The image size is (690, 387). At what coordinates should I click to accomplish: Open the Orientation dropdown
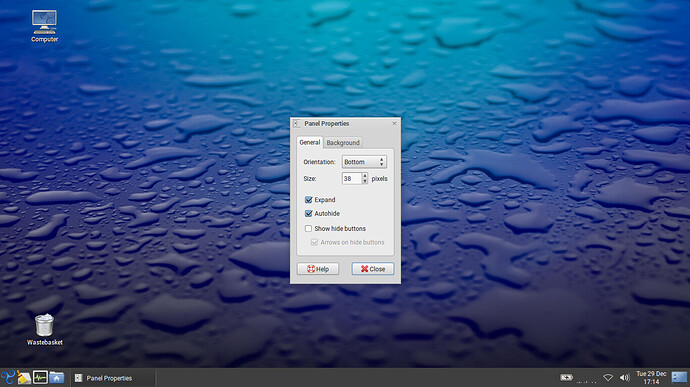pos(364,162)
